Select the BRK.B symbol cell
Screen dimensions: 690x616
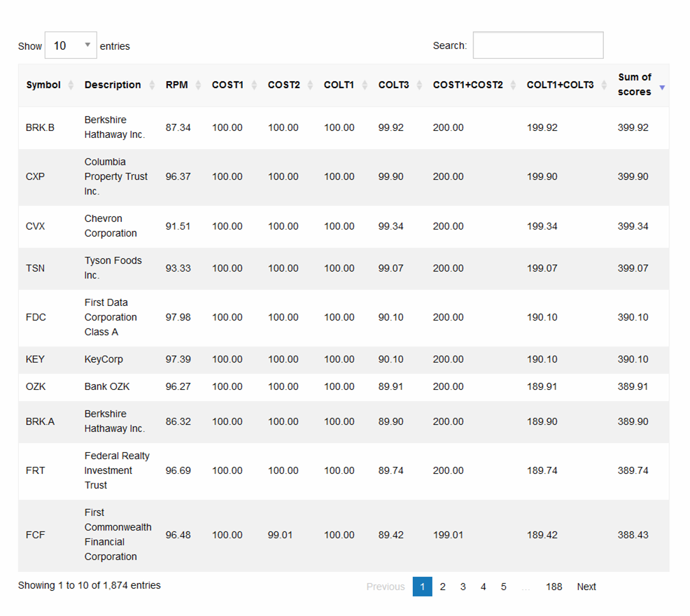click(40, 127)
